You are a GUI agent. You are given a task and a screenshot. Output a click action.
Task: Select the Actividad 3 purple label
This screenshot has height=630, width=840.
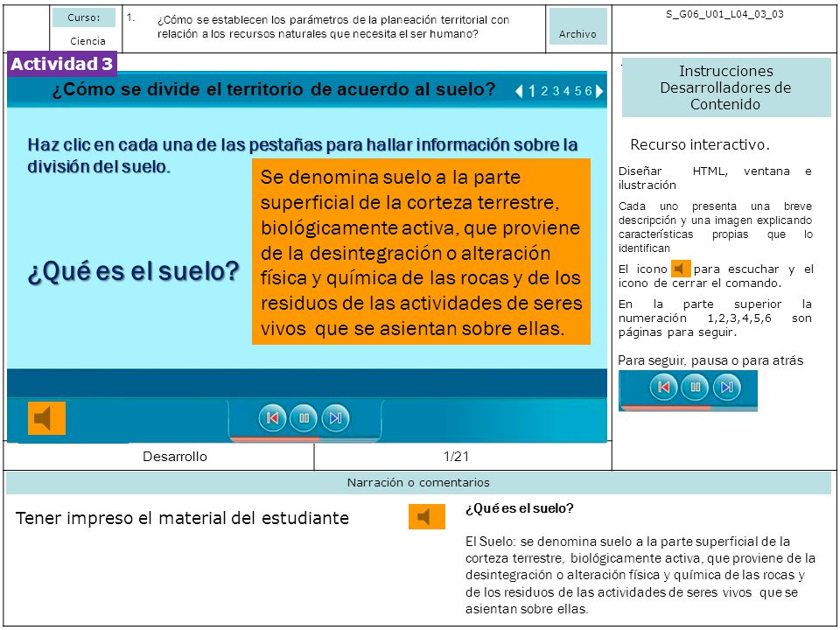[x=62, y=64]
